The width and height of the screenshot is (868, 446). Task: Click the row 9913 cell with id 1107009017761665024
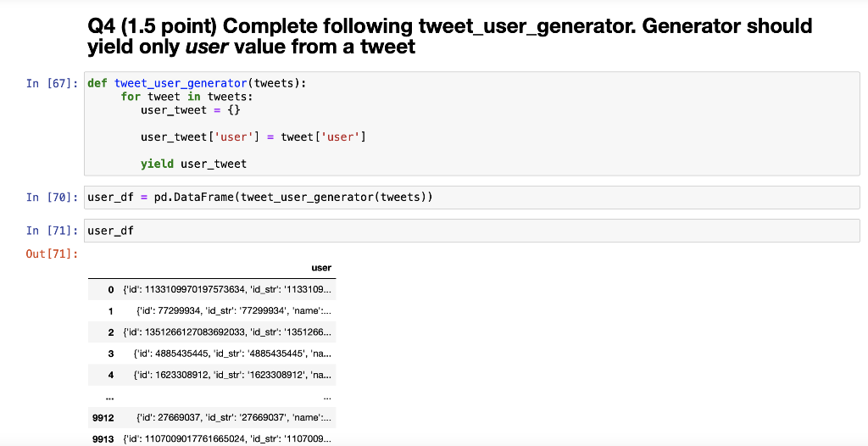(227, 438)
